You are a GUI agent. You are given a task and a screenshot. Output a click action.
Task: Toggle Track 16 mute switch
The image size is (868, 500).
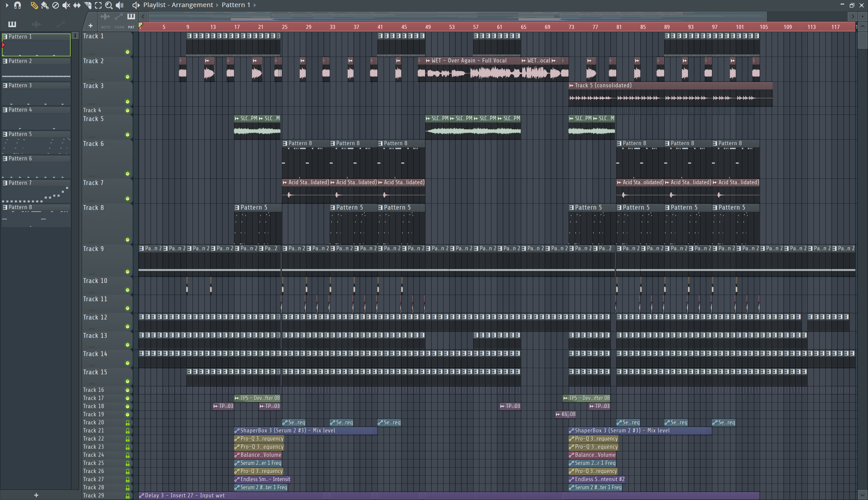127,390
